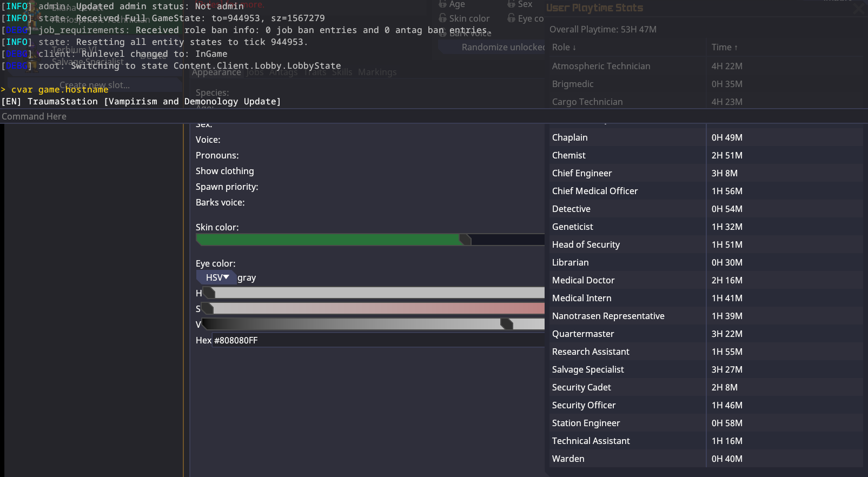
Task: Toggle the lock icon next to Age
Action: click(x=442, y=4)
